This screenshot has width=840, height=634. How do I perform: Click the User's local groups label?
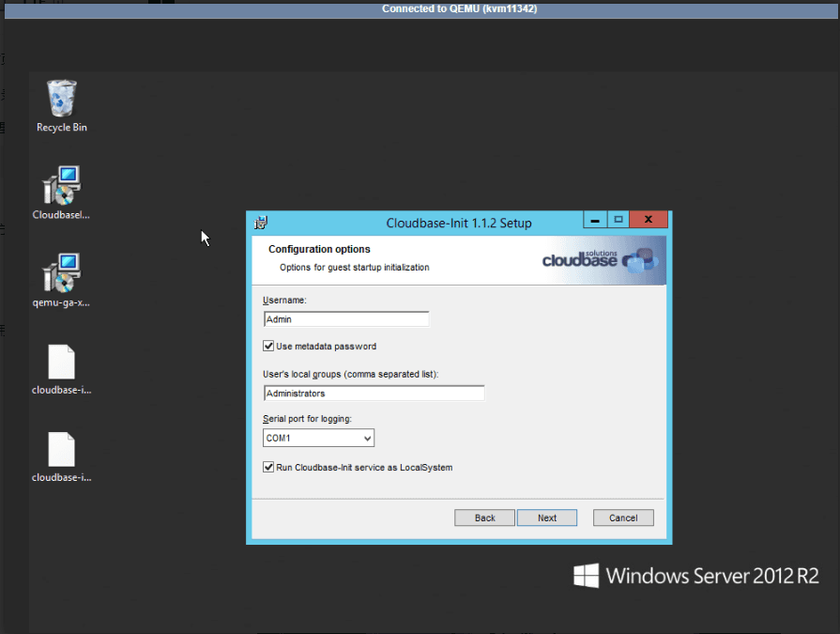[x=350, y=374]
